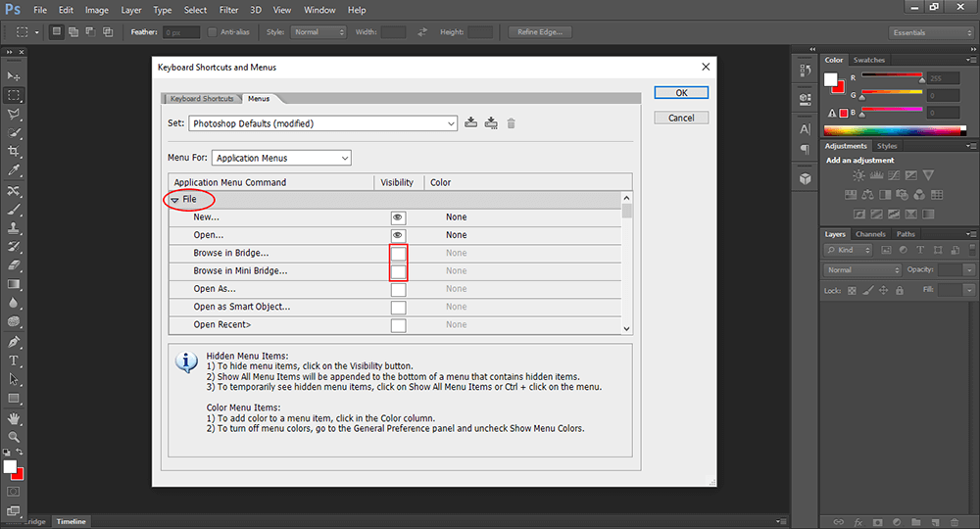Select the Pen tool
The height and width of the screenshot is (529, 980).
13,342
